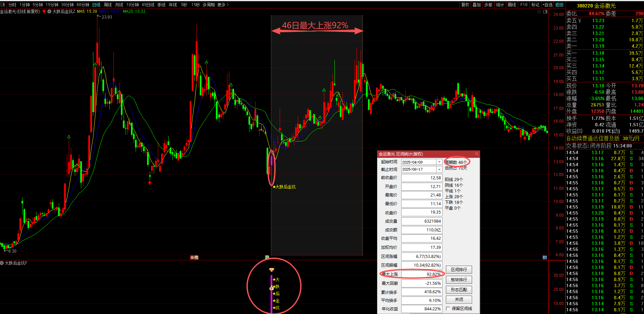Enable the 保留区间线 checkbox
The width and height of the screenshot is (644, 314).
point(448,309)
